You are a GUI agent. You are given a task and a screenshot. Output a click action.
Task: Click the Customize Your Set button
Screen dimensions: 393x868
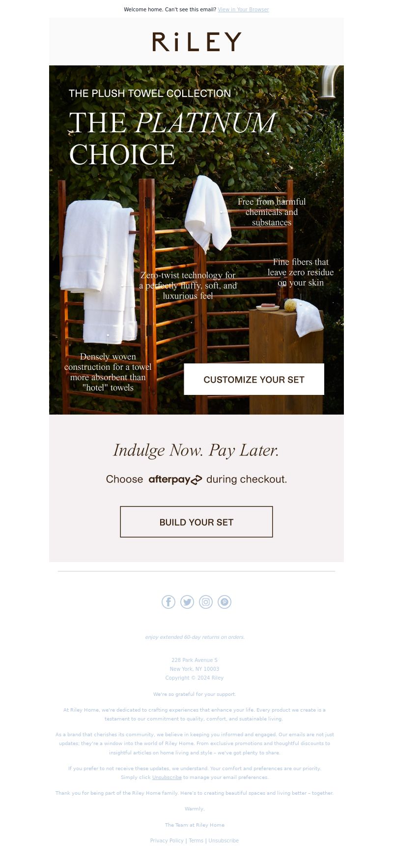point(254,379)
